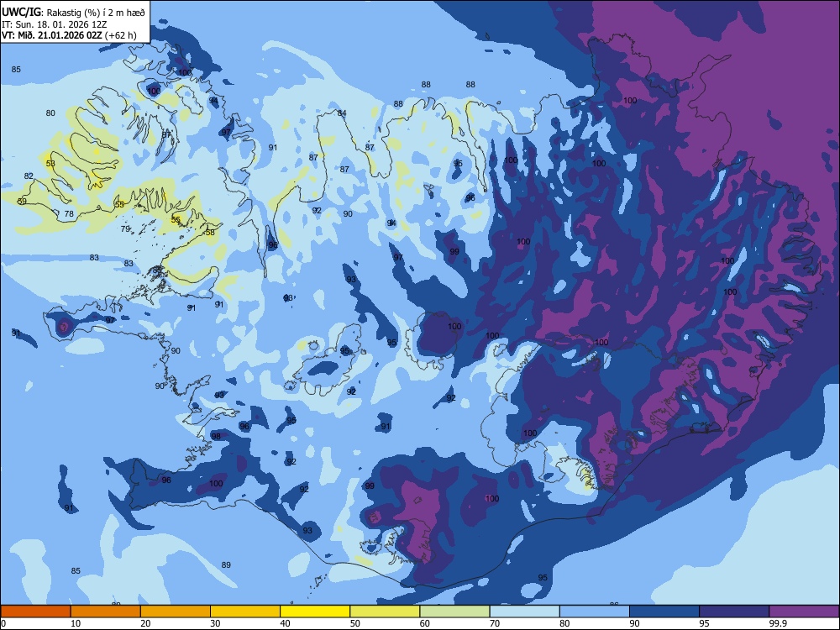840x630 pixels.
Task: Choose the very light blue 70–80 legend swatch
Action: tap(524, 612)
